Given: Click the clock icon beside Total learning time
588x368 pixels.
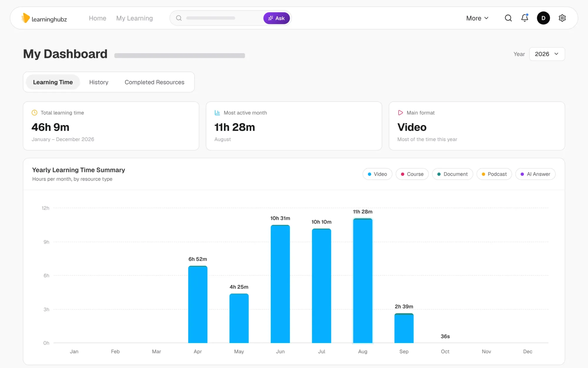Looking at the screenshot, I should coord(34,112).
